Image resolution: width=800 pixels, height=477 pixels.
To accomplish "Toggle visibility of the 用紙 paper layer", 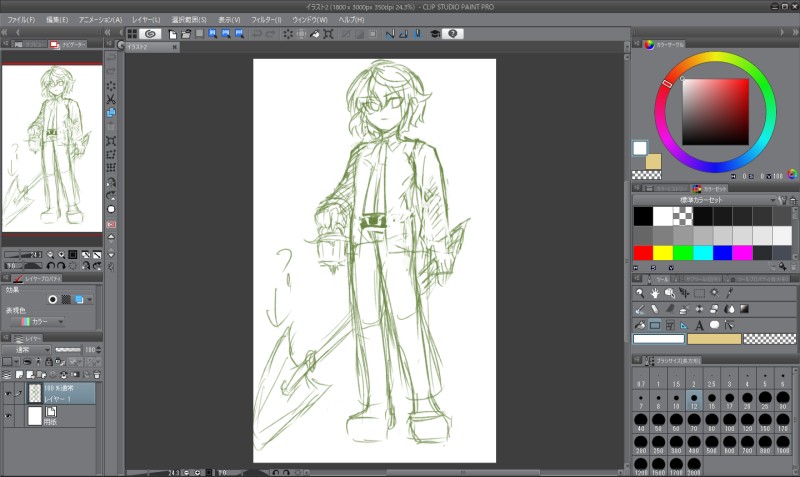I will (8, 416).
